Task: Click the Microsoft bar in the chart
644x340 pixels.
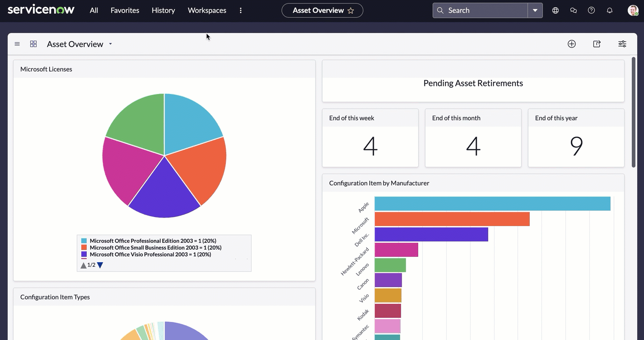Action: pyautogui.click(x=452, y=219)
